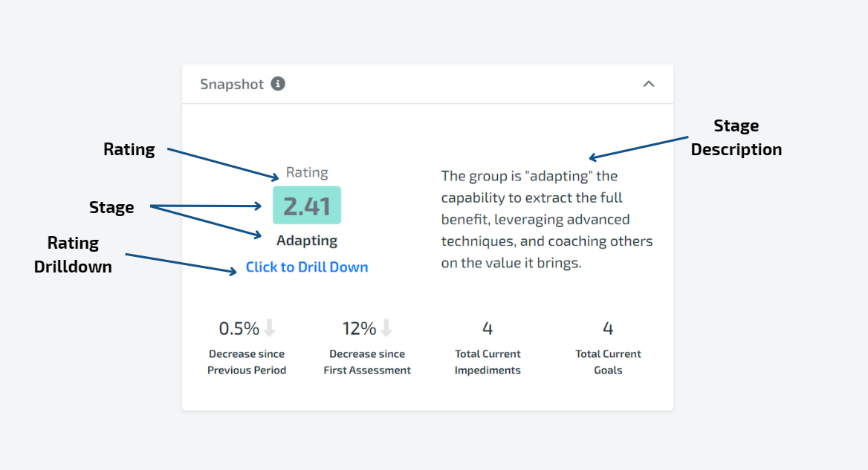
Task: Click the Stage Description annotation text
Action: 736,137
